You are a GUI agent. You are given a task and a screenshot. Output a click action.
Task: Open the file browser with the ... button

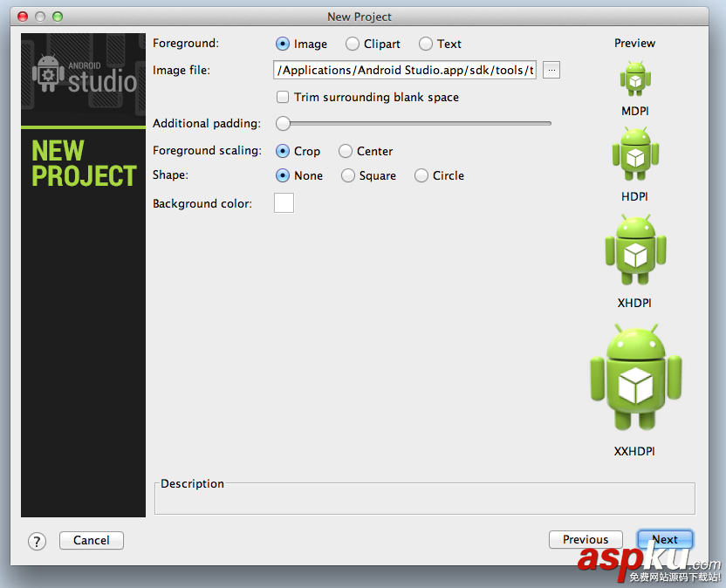[551, 70]
